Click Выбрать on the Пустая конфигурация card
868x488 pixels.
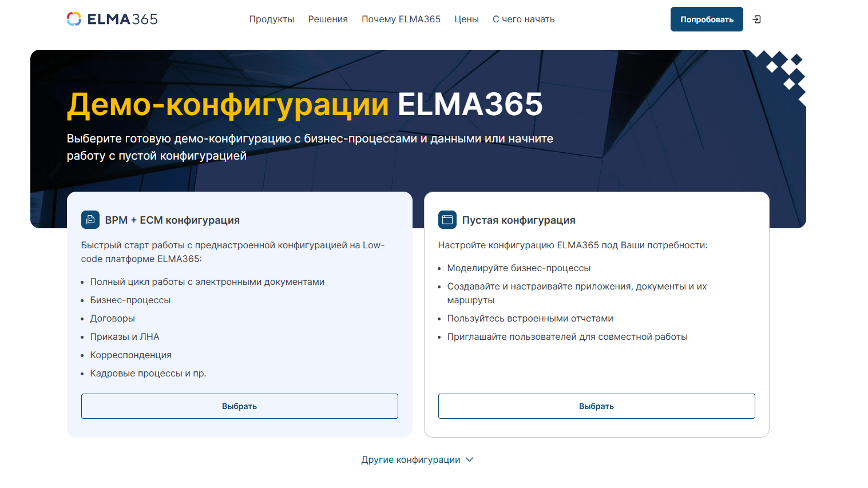596,406
